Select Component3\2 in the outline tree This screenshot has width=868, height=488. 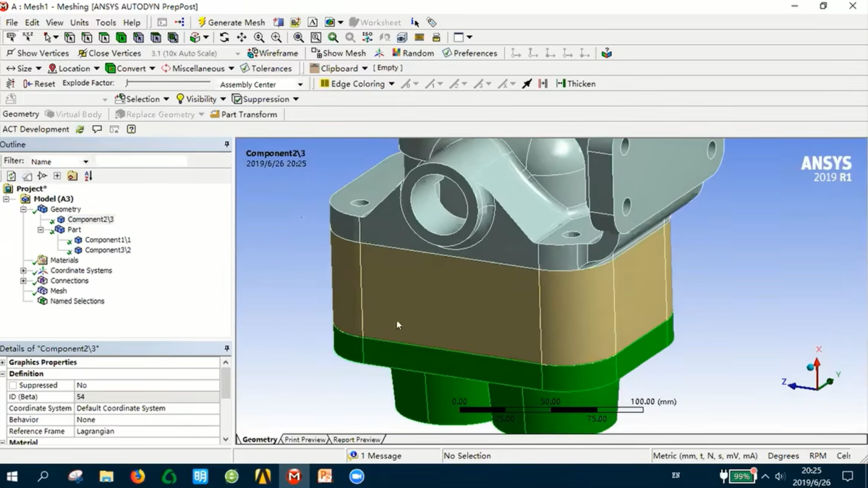(x=108, y=250)
